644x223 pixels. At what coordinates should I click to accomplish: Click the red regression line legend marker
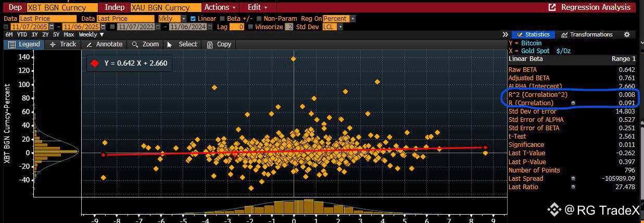click(x=94, y=64)
